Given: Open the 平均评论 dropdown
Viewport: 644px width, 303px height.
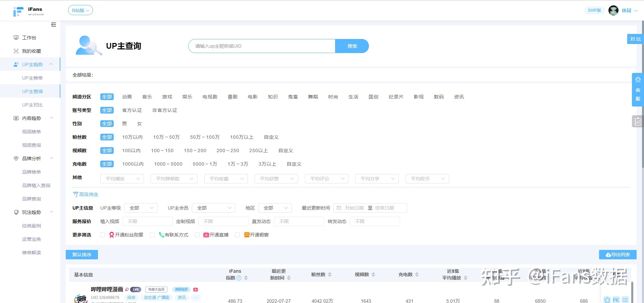Looking at the screenshot, I should tap(327, 179).
